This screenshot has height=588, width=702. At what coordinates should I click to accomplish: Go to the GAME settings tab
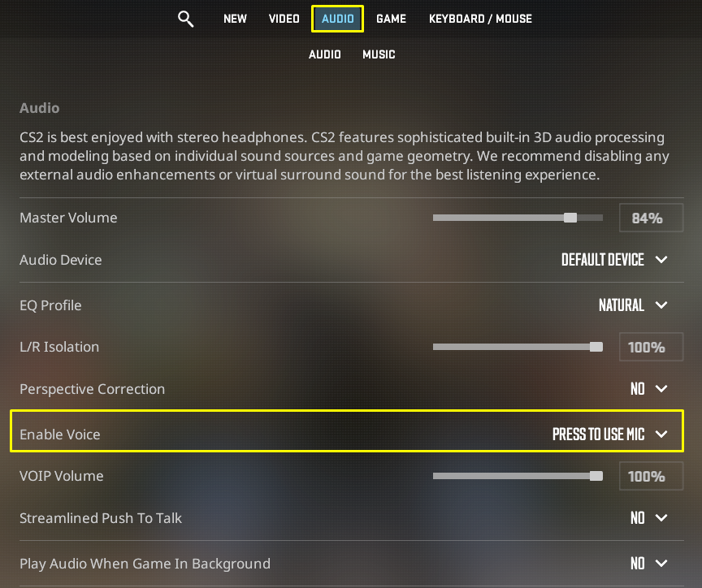click(392, 19)
